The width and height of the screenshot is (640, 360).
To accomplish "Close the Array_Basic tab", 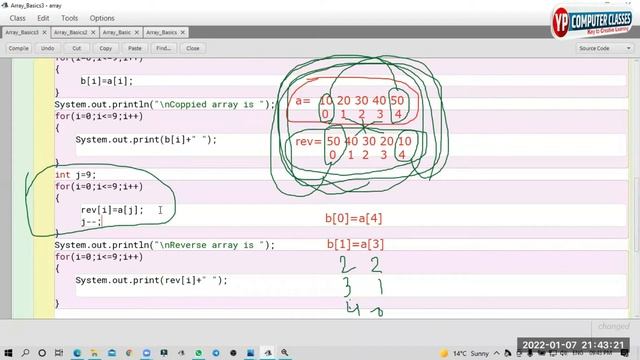I will pyautogui.click(x=137, y=32).
